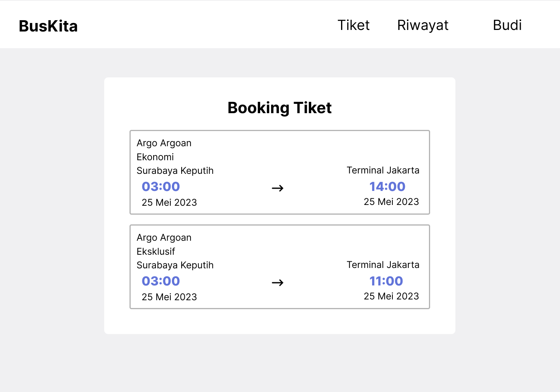Image resolution: width=560 pixels, height=392 pixels.
Task: Select the Eksklusif class label
Action: click(x=156, y=252)
